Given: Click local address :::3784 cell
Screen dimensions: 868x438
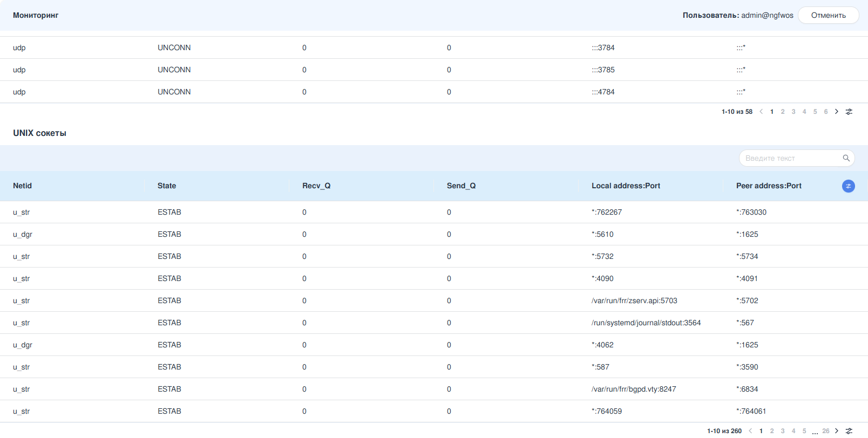Looking at the screenshot, I should pyautogui.click(x=603, y=47).
